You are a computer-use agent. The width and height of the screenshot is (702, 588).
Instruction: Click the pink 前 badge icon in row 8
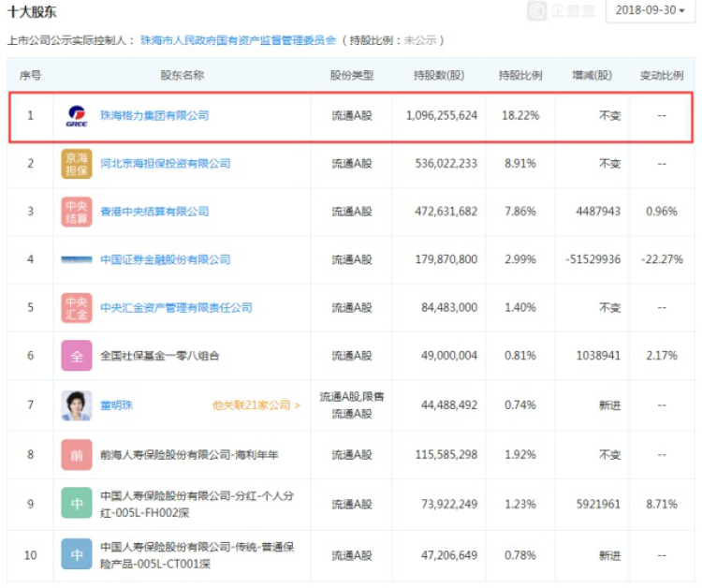(x=77, y=454)
